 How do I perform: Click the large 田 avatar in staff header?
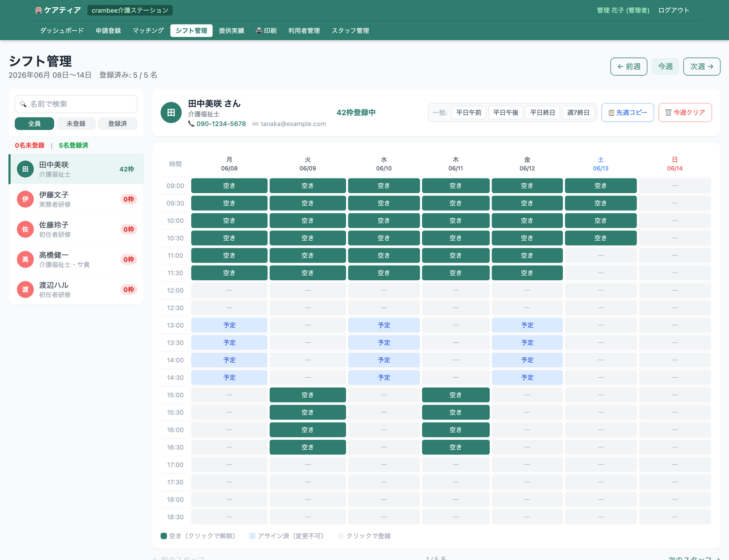click(171, 113)
